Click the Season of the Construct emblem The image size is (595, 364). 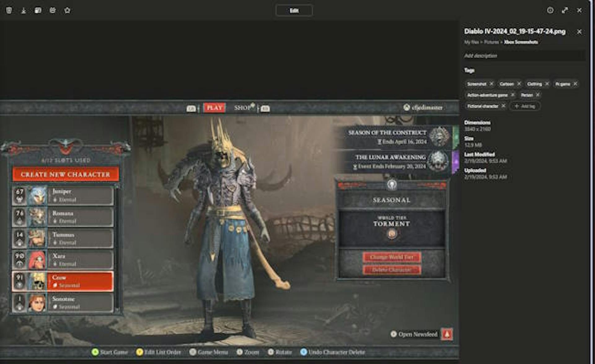tap(439, 136)
